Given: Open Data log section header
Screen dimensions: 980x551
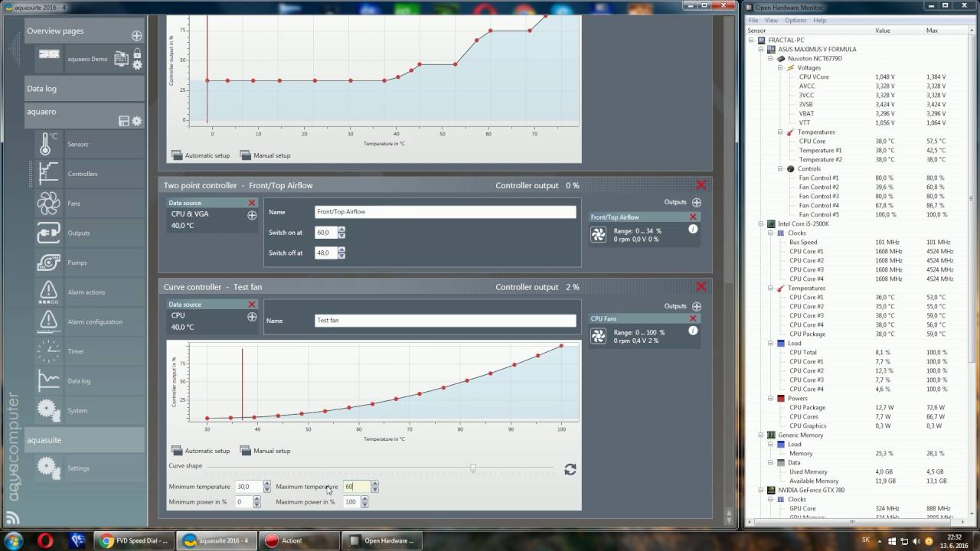Looking at the screenshot, I should 84,89.
